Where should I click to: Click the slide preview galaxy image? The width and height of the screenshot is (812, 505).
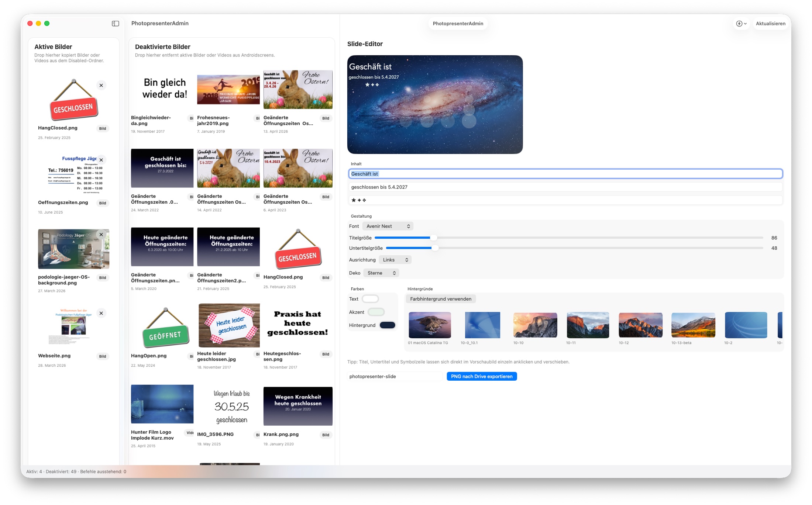click(435, 105)
